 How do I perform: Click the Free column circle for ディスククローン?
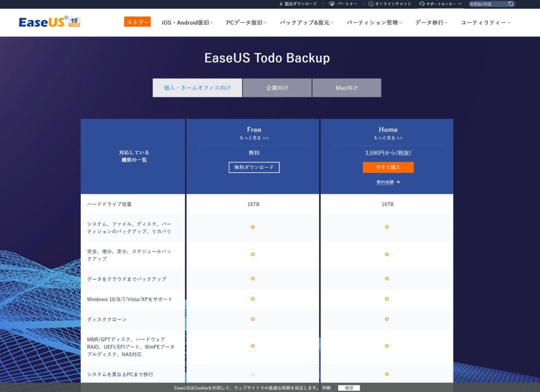coord(253,319)
